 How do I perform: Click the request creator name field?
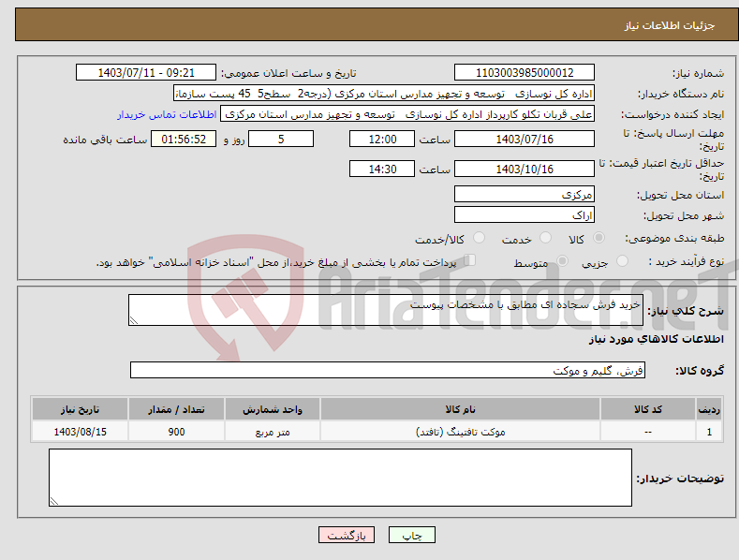coord(407,114)
